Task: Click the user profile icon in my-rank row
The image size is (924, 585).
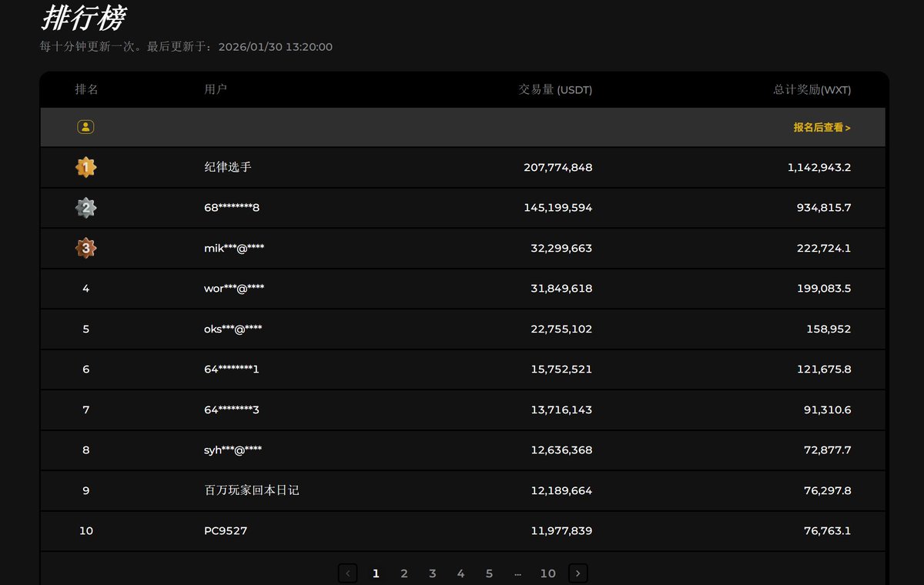Action: pos(85,127)
